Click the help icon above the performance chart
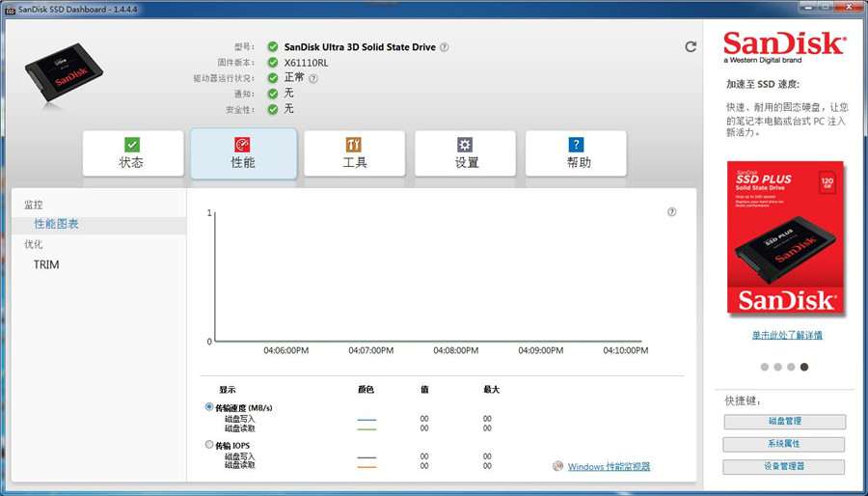This screenshot has height=496, width=868. tap(672, 212)
